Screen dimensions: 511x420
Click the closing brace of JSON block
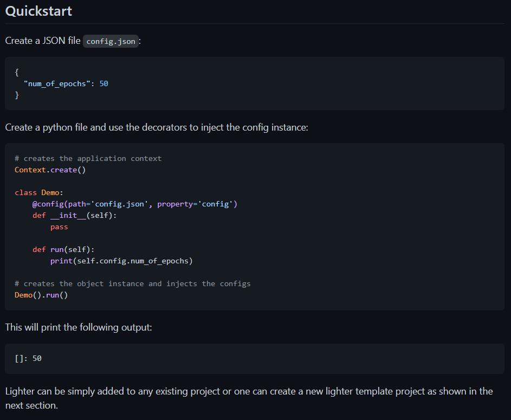(17, 95)
